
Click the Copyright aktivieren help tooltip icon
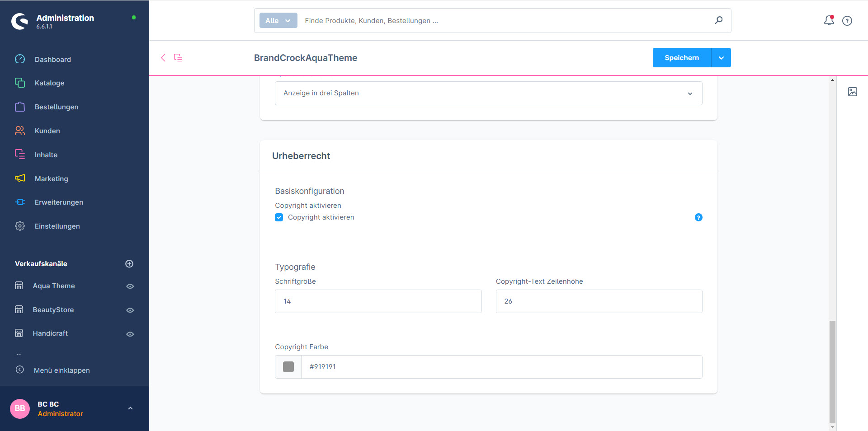(698, 217)
